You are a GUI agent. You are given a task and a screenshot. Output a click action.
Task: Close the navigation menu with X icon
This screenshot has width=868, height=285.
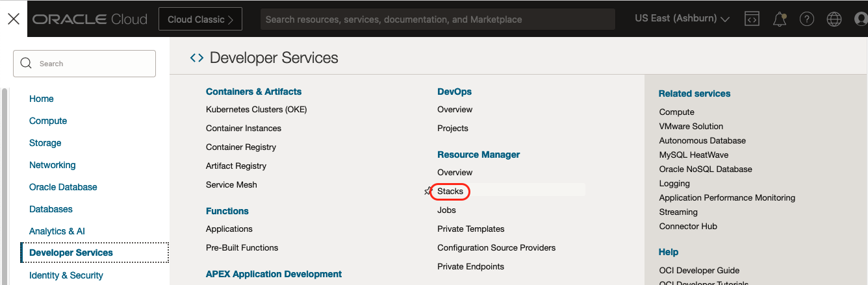point(14,19)
